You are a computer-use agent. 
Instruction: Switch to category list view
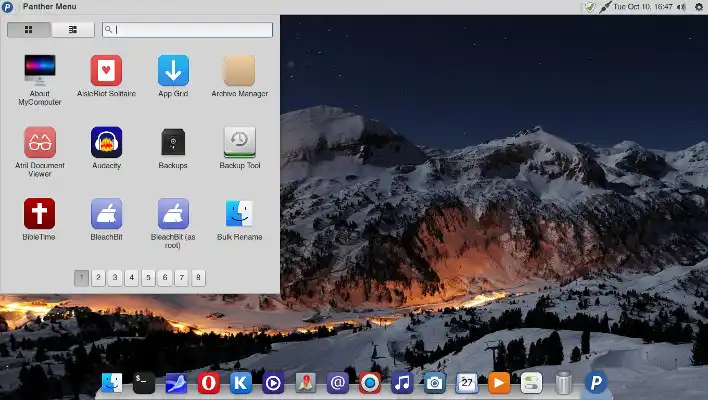(x=73, y=30)
